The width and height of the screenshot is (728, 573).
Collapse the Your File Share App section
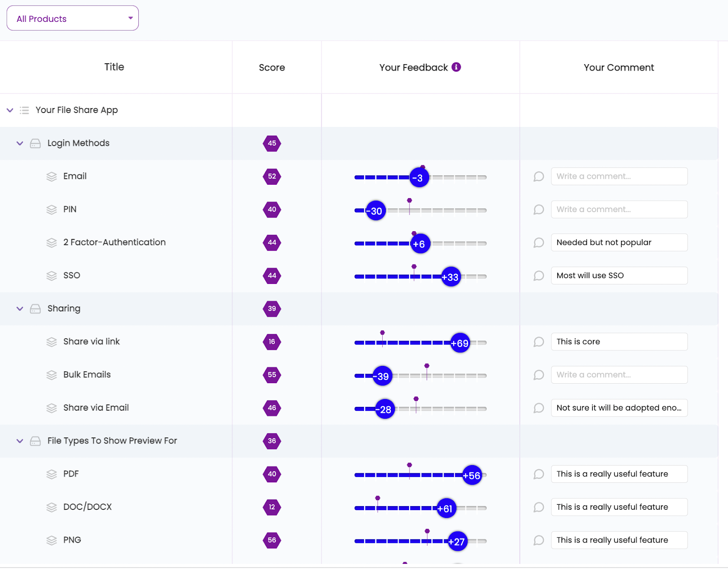[x=9, y=110]
